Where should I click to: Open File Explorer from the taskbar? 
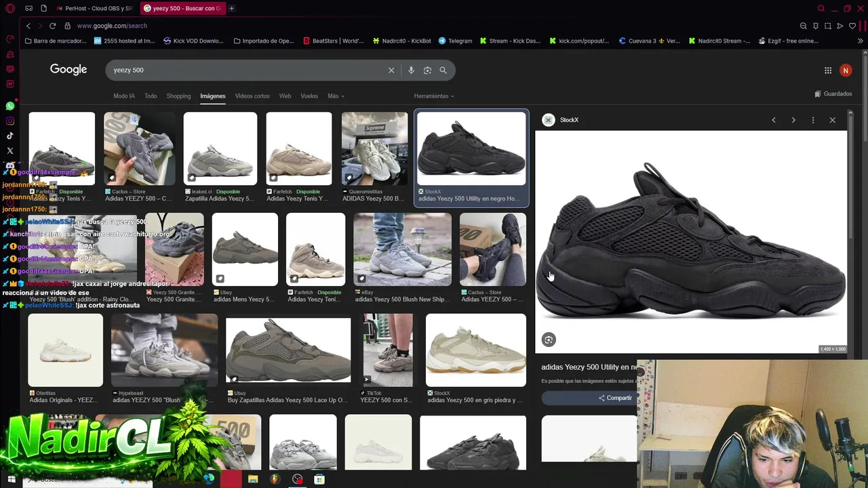pos(253,479)
